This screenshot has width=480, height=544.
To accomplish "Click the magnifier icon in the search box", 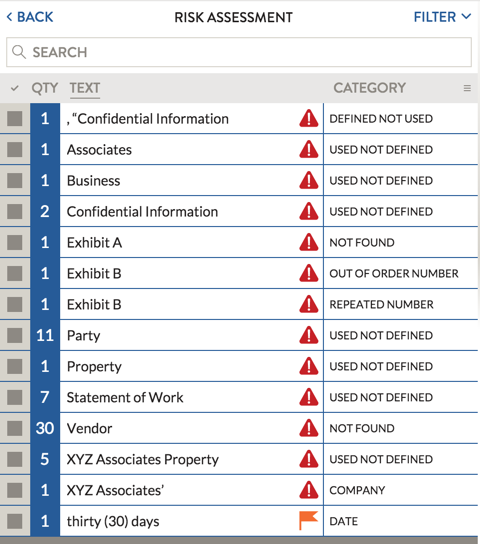I will 19,52.
